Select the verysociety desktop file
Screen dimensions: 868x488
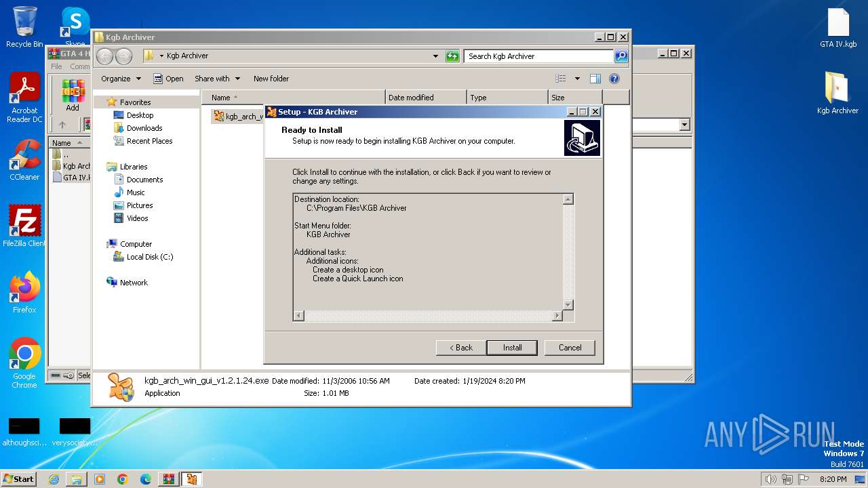(75, 432)
